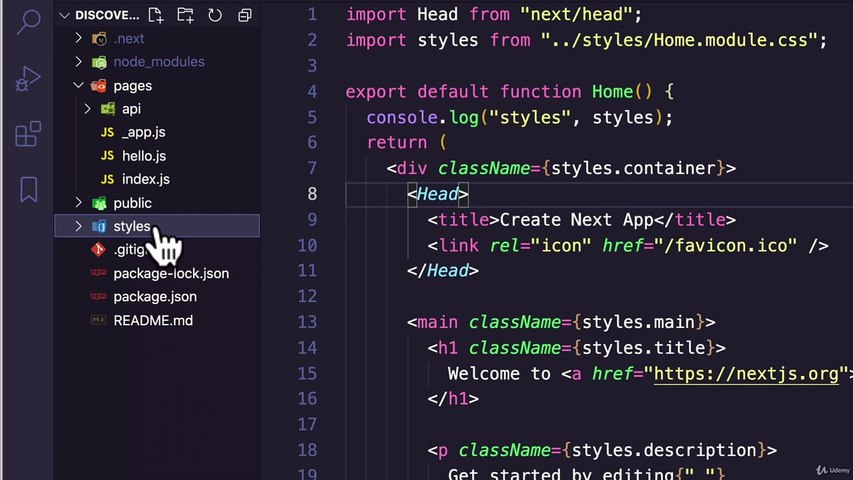Select the styles folder

point(132,226)
